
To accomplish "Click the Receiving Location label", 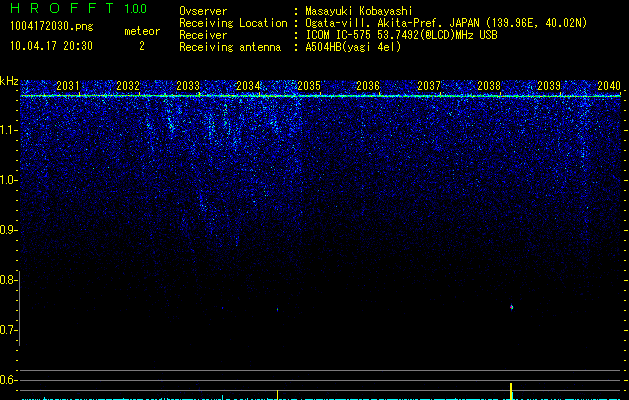I will (x=233, y=23).
